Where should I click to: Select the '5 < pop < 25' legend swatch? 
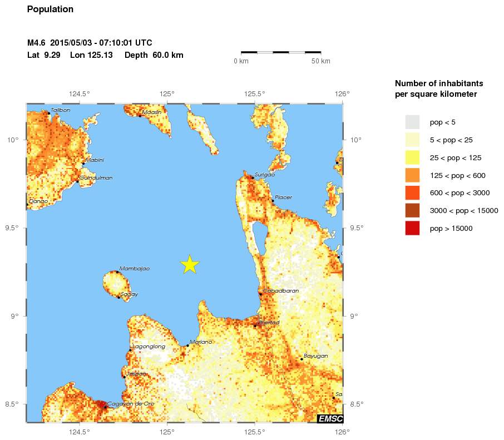[412, 140]
